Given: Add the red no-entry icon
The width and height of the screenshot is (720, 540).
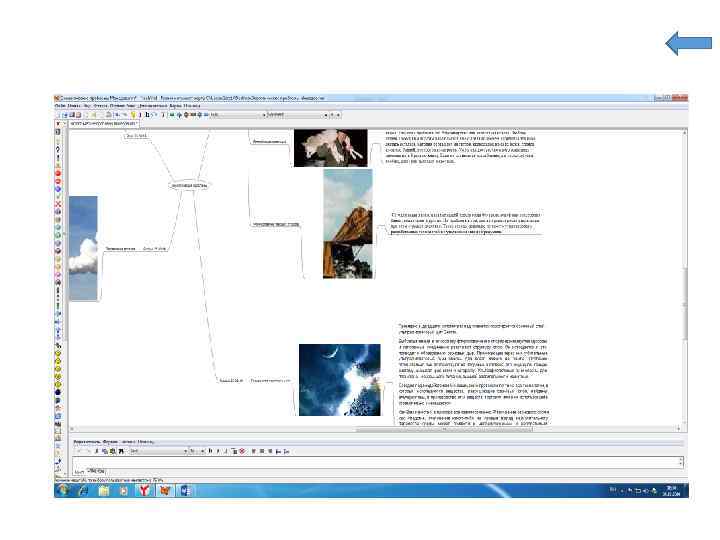Looking at the screenshot, I should tap(58, 181).
